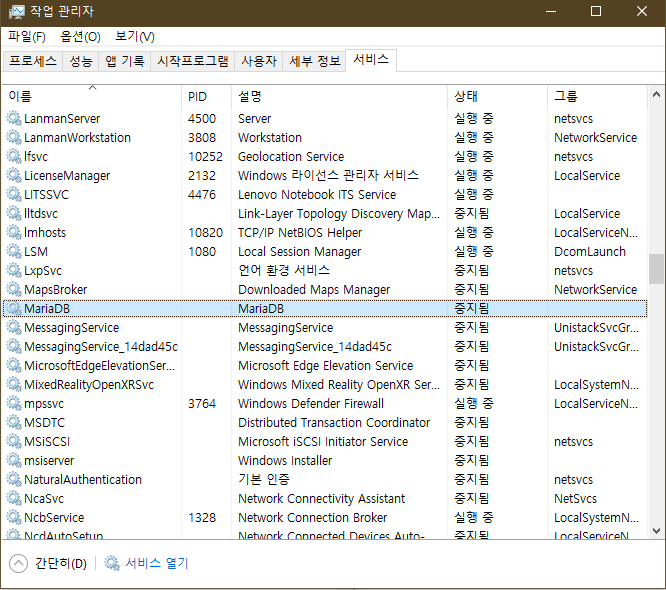Click the gear icon for LITSSVC
Viewport: 666px width, 590px height.
[x=14, y=194]
